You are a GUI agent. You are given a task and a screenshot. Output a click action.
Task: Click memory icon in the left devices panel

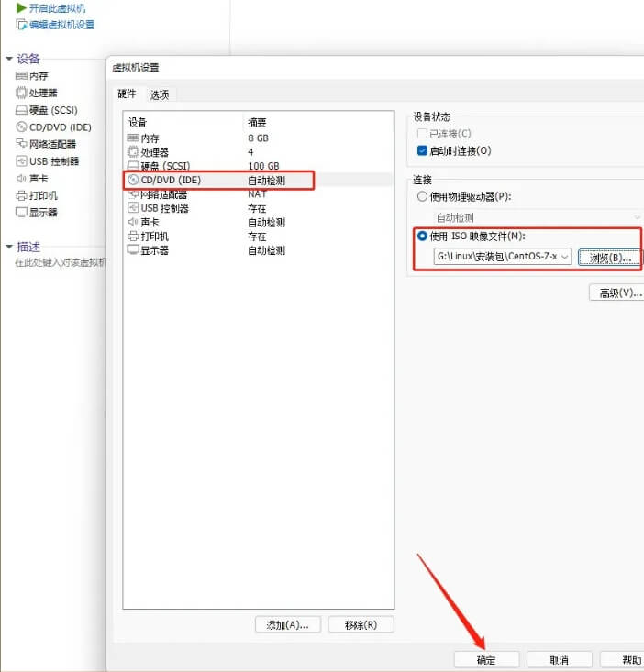[21, 76]
